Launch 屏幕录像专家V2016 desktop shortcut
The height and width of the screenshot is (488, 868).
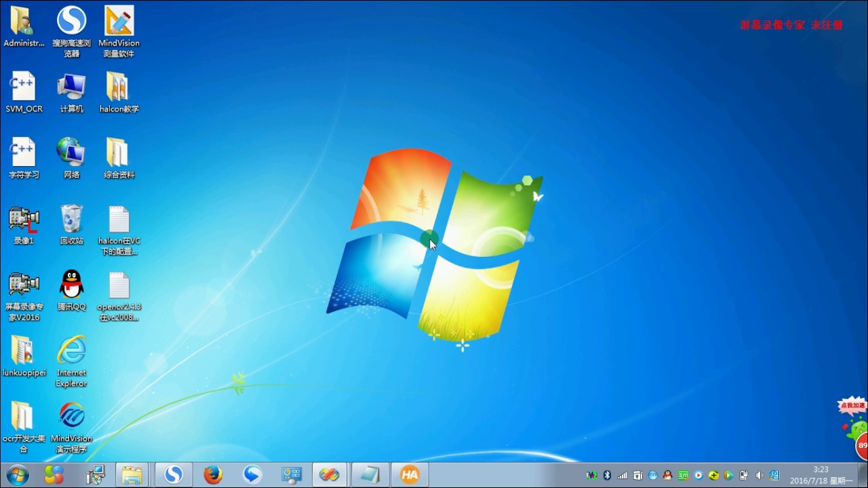(x=24, y=296)
